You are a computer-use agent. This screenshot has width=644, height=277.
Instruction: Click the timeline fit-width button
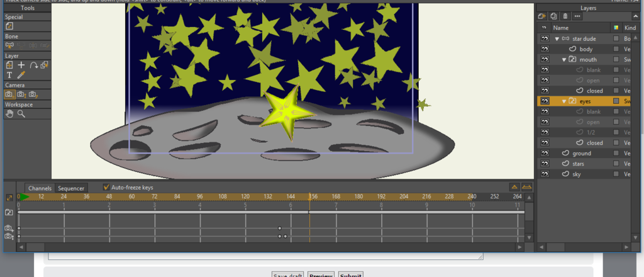[x=526, y=188]
